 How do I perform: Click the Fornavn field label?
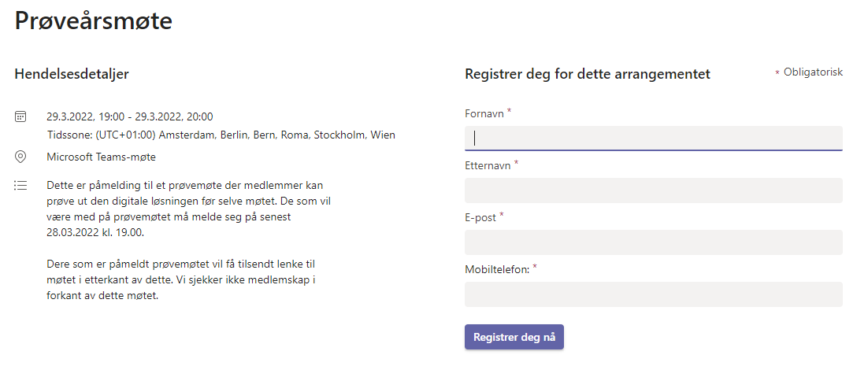point(484,114)
